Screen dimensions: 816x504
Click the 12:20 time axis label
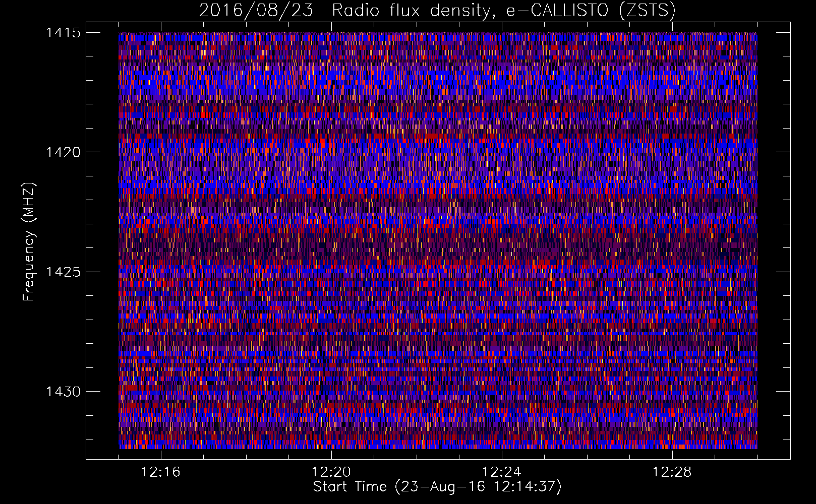[x=331, y=472]
